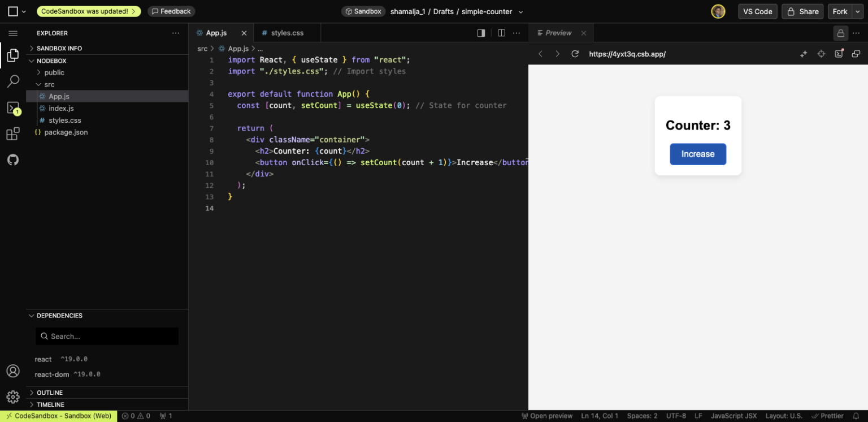868x422 pixels.
Task: Click the dependencies search field
Action: tap(107, 336)
